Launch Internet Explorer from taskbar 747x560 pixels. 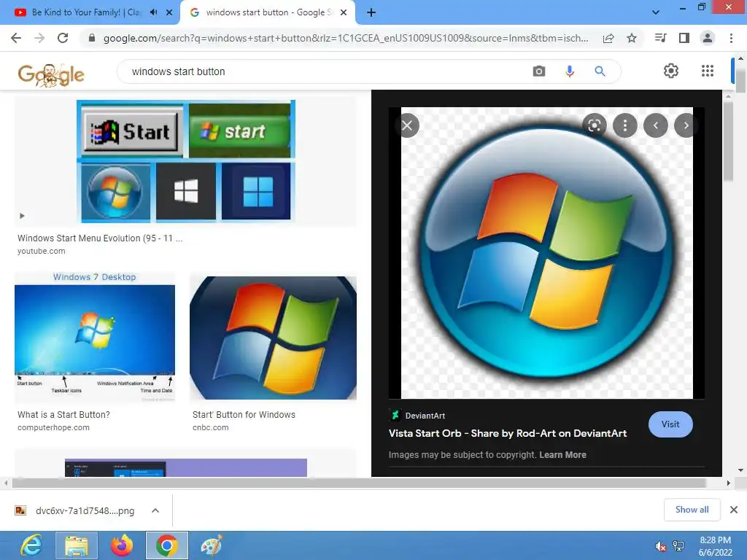point(32,545)
